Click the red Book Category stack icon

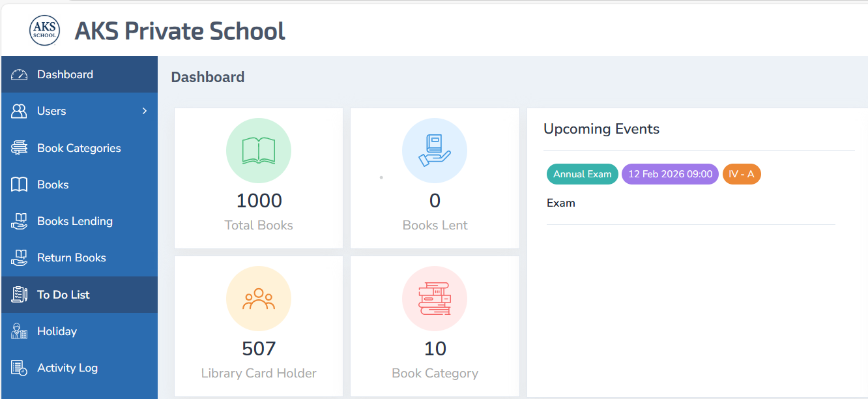[x=435, y=299]
